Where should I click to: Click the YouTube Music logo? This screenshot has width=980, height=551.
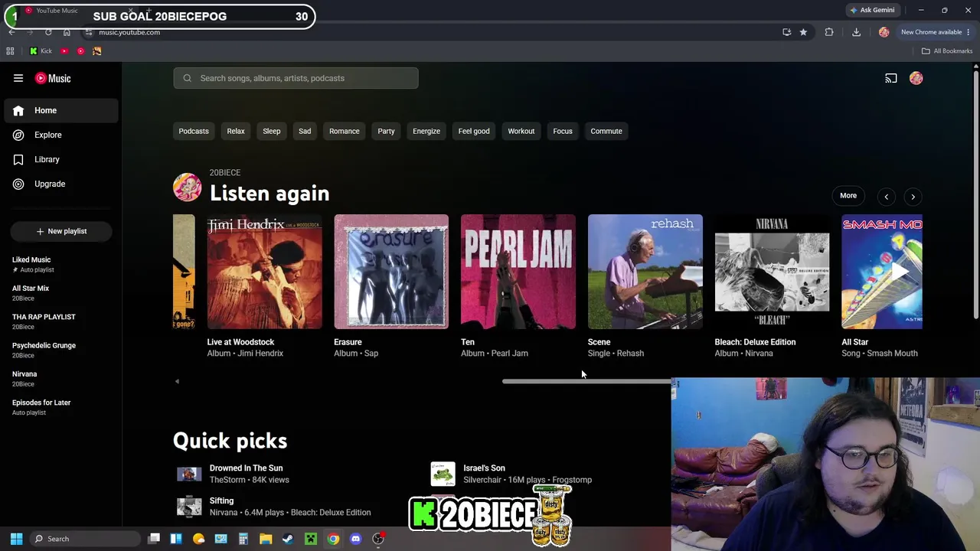(53, 78)
